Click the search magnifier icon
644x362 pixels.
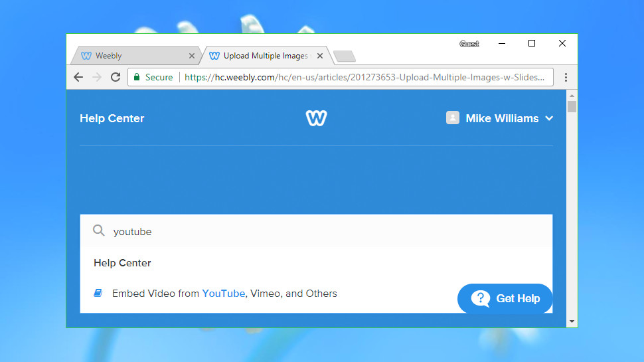tap(99, 231)
